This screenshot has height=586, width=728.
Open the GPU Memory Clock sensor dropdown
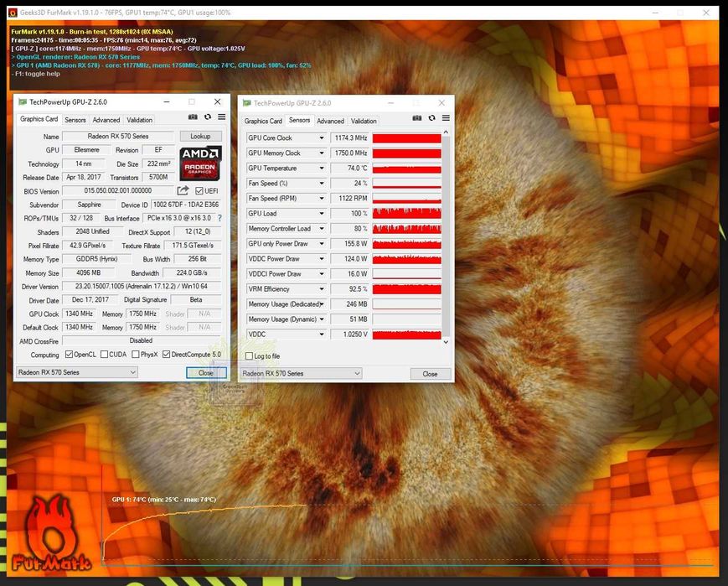322,153
